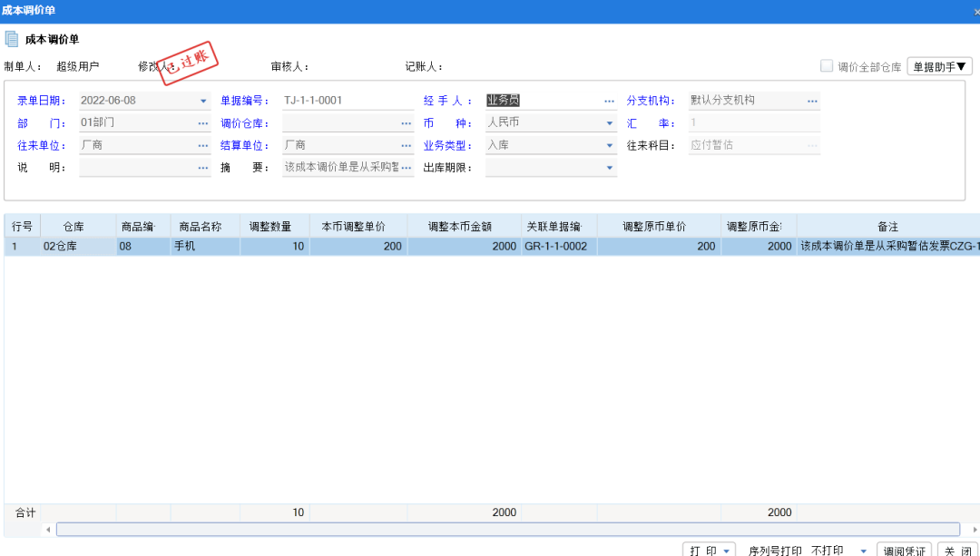
Task: Click the document icon beside 成本调价单 title
Action: point(13,39)
